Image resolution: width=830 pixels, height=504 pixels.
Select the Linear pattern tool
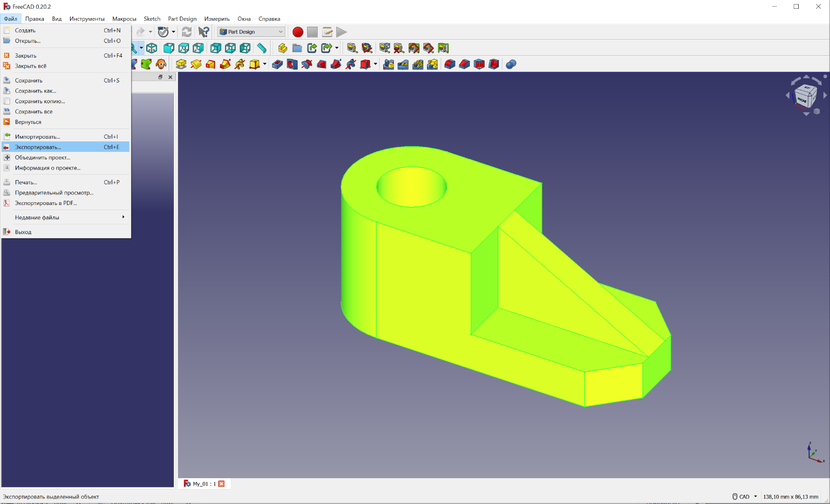[x=403, y=64]
